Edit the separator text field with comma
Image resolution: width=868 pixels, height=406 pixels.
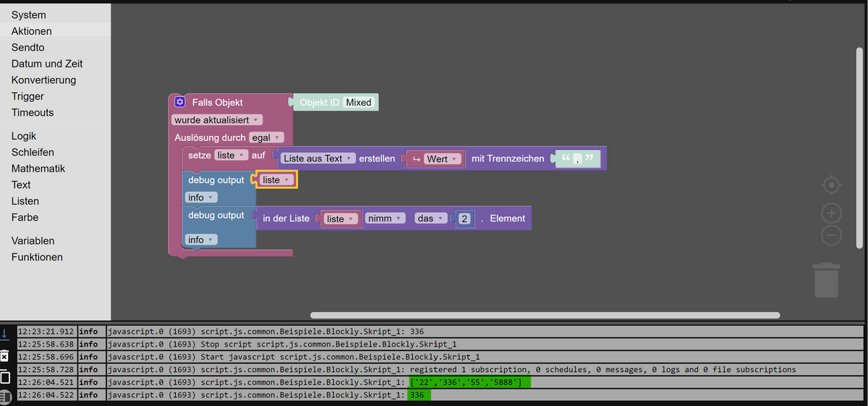click(x=577, y=158)
